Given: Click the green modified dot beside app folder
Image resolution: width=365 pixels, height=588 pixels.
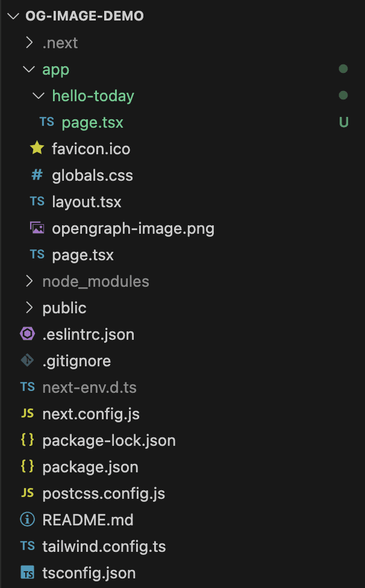Looking at the screenshot, I should (x=343, y=69).
